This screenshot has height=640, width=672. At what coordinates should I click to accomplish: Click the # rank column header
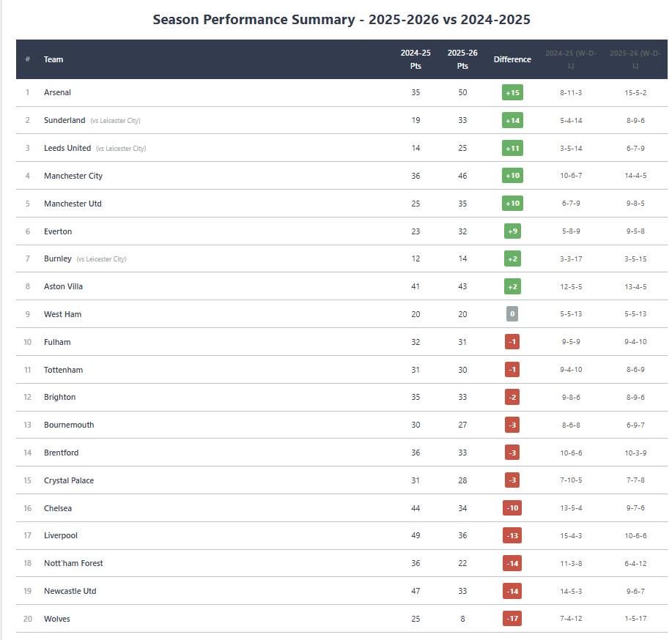[28, 59]
